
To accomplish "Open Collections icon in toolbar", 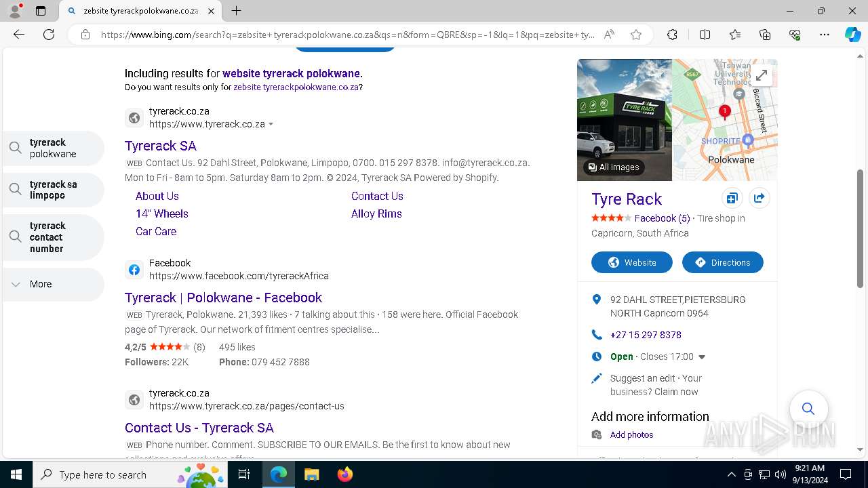I will click(x=765, y=35).
